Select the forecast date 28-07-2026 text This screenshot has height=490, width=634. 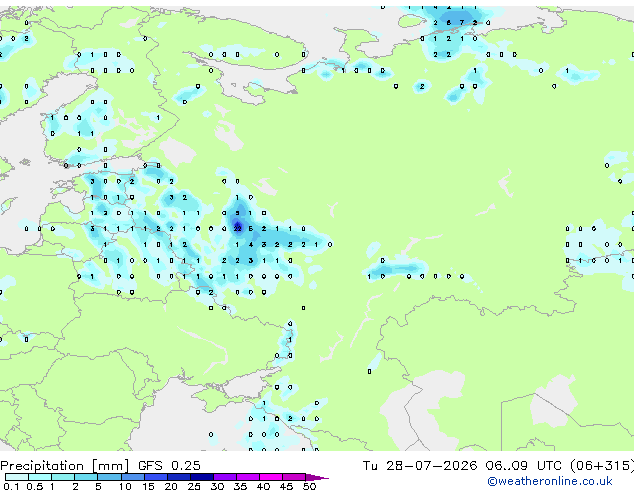click(x=431, y=466)
